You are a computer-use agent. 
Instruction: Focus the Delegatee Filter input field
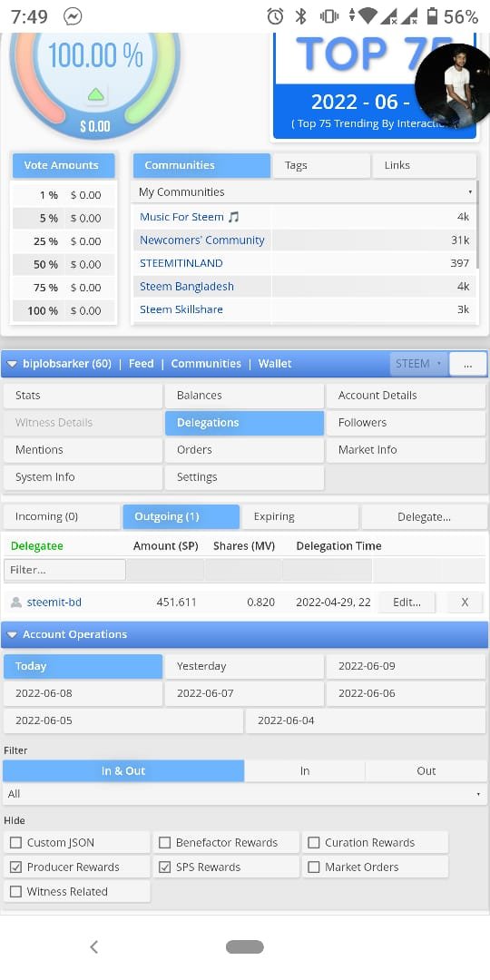coord(65,570)
